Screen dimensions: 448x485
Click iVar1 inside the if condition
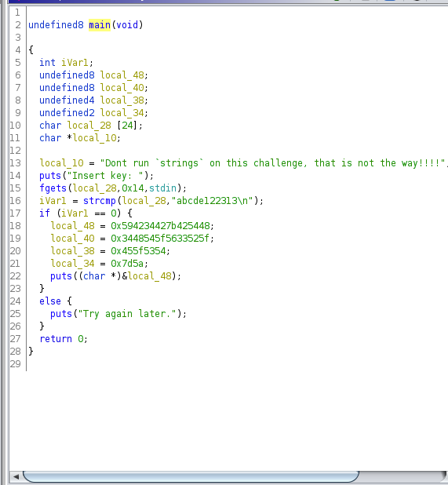click(x=75, y=213)
